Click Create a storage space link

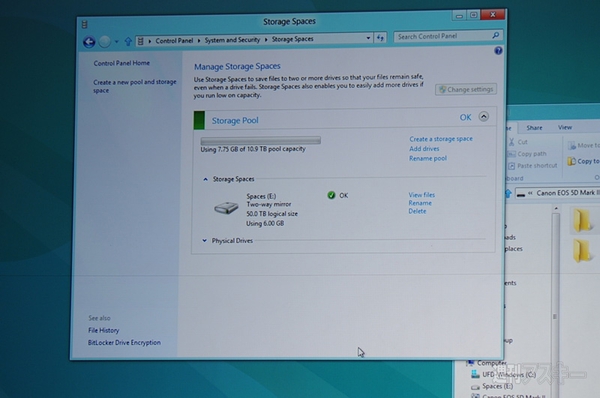pyautogui.click(x=441, y=139)
